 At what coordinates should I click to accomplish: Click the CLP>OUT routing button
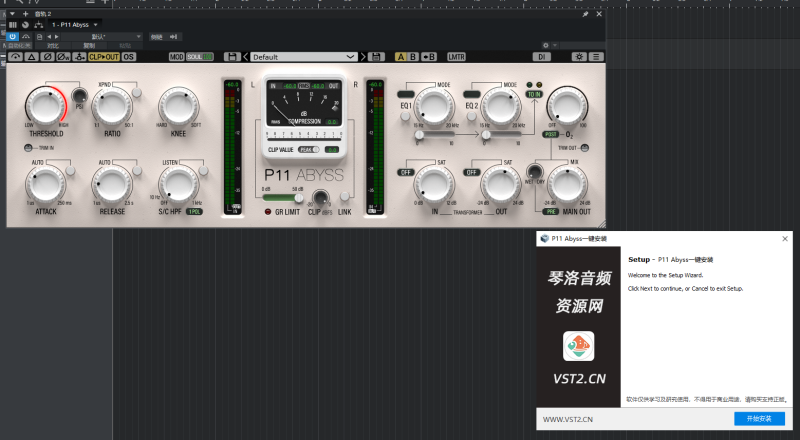pos(103,57)
